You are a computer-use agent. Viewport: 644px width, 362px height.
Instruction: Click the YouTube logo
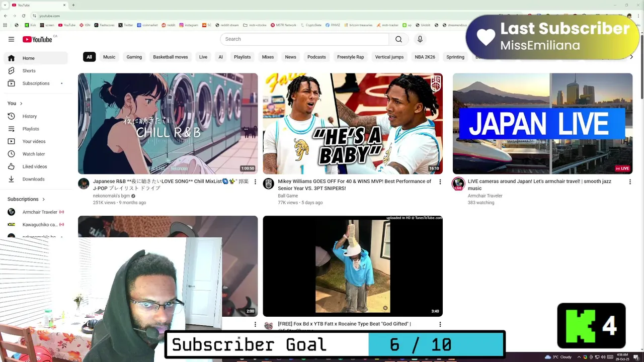tap(37, 39)
